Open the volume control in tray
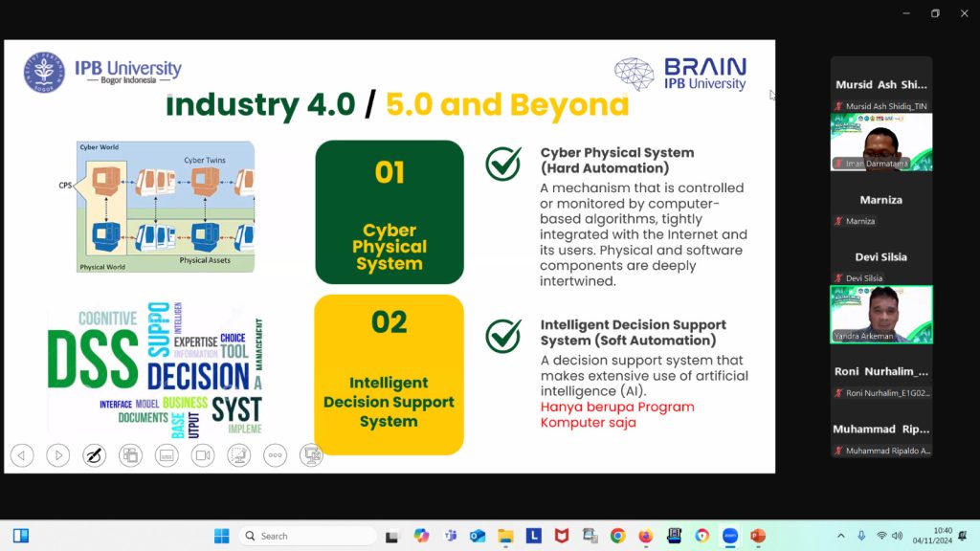Screen dimensions: 980x551 click(898, 536)
